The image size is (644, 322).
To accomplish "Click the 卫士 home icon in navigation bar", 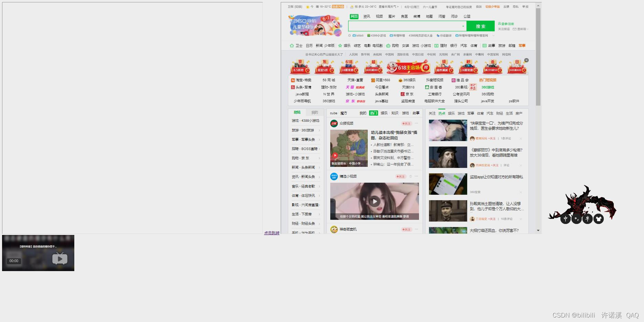I will pyautogui.click(x=292, y=46).
